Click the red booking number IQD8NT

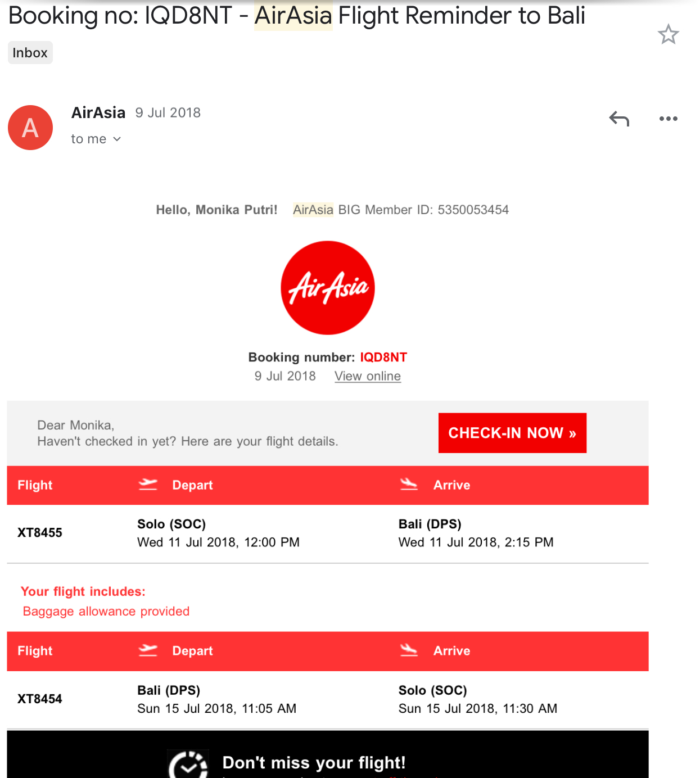point(383,358)
